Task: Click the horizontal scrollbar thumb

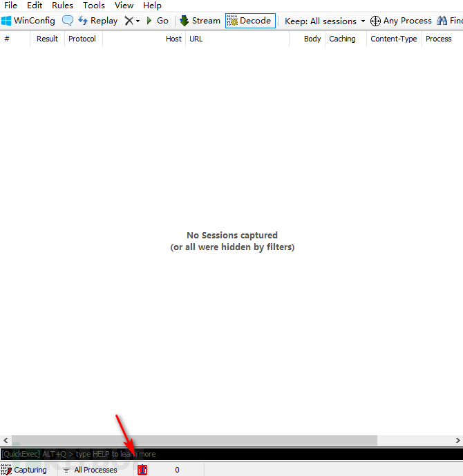Action: [194, 440]
